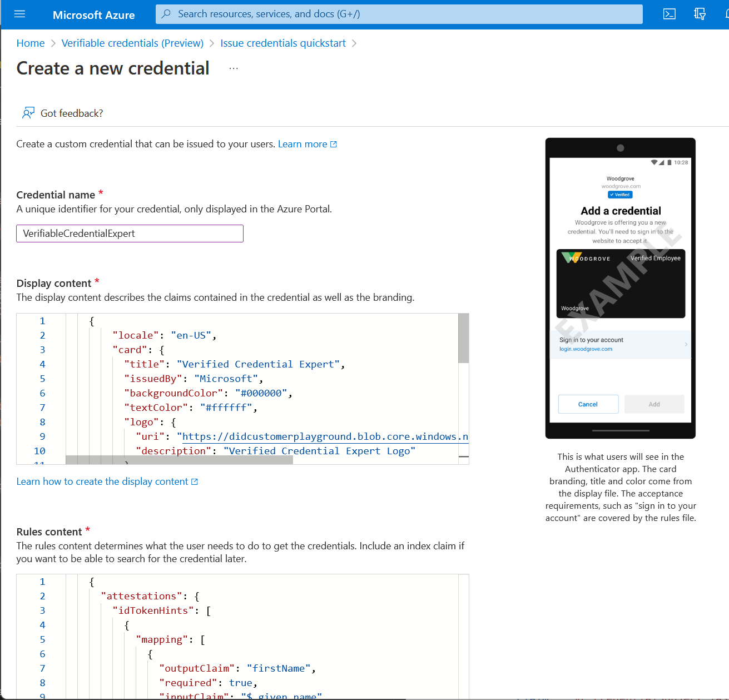Click the "mapping" line in rules editor
Image resolution: width=729 pixels, height=700 pixels.
[x=170, y=639]
